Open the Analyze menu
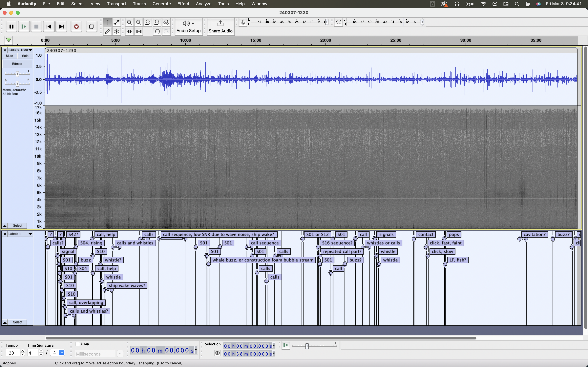The height and width of the screenshot is (367, 588). tap(203, 4)
